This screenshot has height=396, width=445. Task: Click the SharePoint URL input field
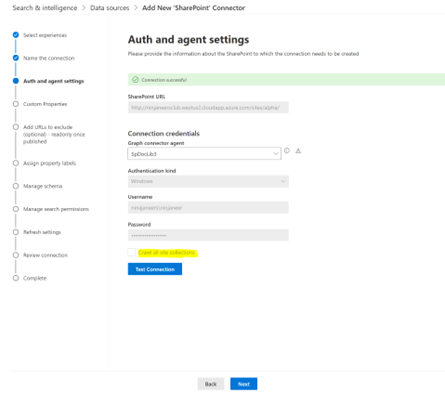(x=208, y=107)
